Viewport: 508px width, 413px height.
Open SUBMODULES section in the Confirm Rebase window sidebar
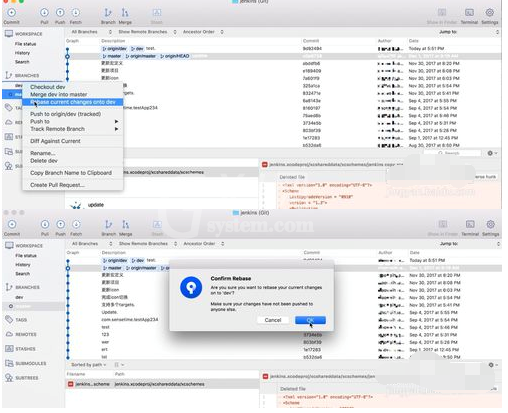(30, 363)
